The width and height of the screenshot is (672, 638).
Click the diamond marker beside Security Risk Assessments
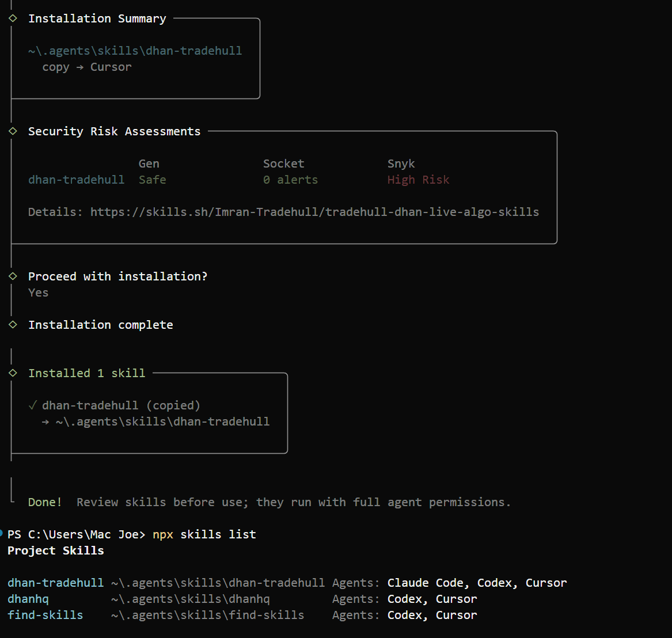[13, 131]
